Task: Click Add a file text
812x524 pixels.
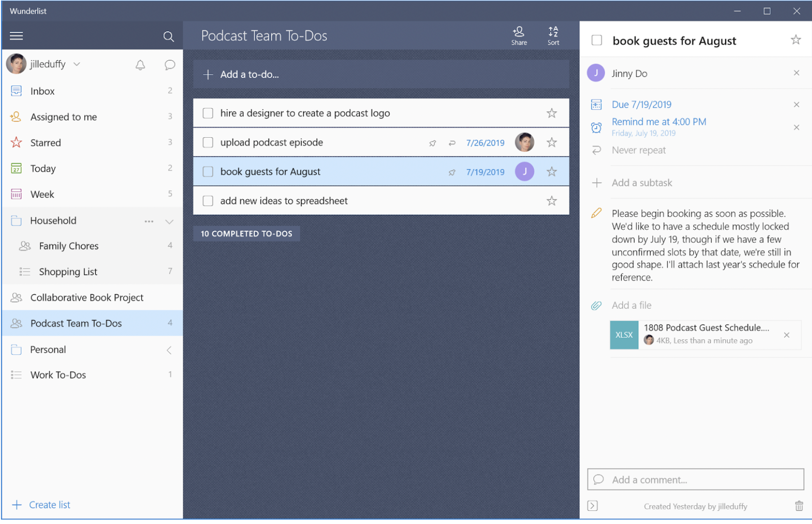Action: pyautogui.click(x=631, y=305)
